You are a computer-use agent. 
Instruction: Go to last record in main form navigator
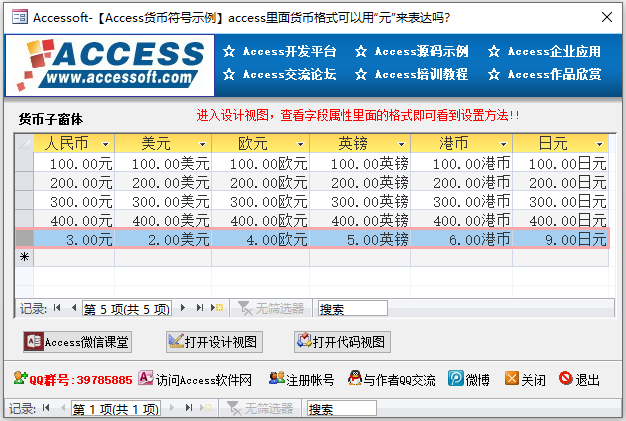(x=188, y=408)
